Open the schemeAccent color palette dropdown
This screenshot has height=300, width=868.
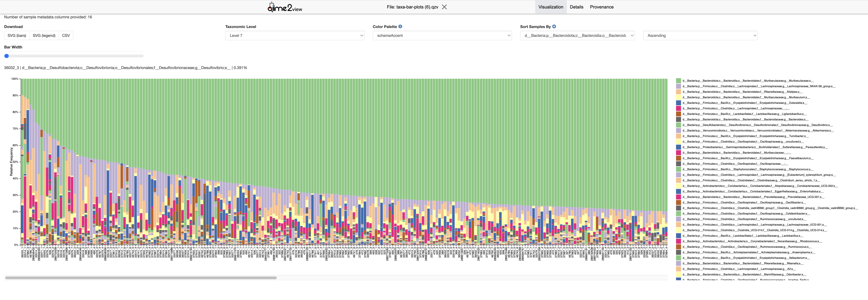pos(442,35)
